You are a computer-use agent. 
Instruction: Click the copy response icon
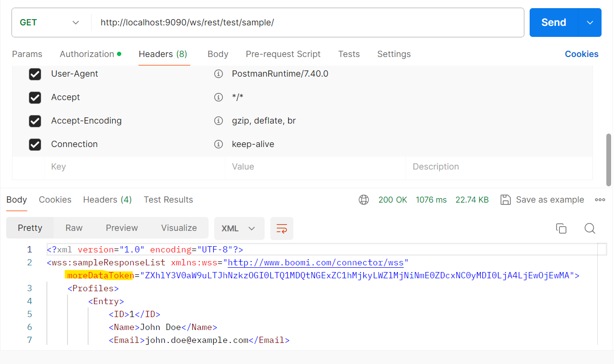click(x=561, y=228)
